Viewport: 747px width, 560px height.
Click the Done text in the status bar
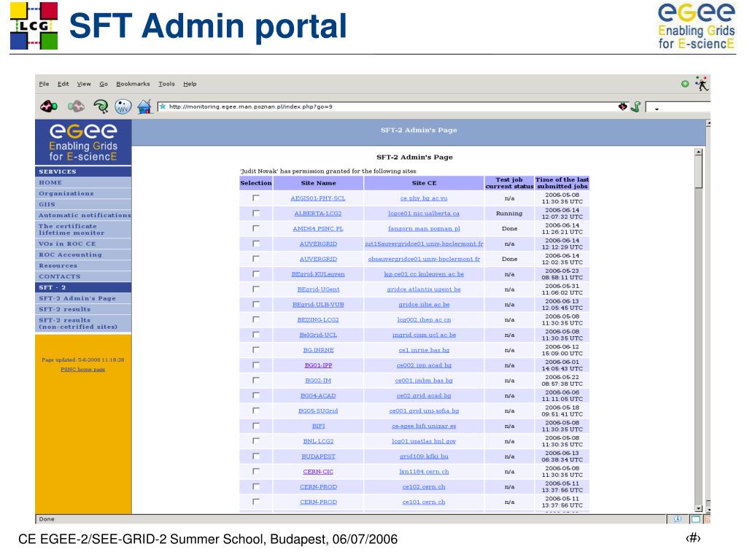pos(47,519)
